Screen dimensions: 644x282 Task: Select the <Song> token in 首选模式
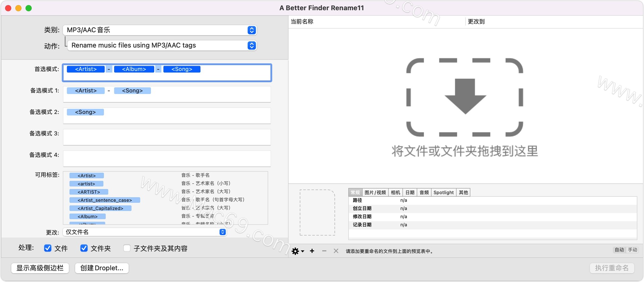(x=182, y=69)
